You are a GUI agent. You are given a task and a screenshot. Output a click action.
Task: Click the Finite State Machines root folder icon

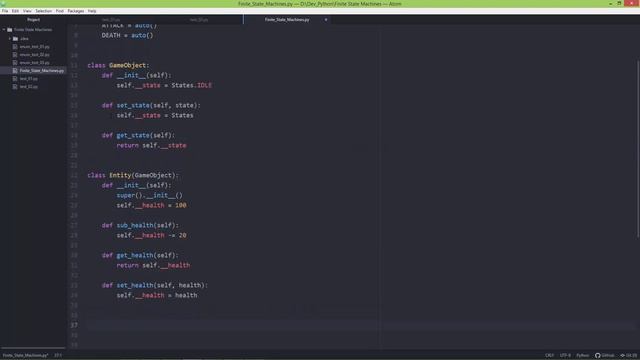tap(10, 30)
